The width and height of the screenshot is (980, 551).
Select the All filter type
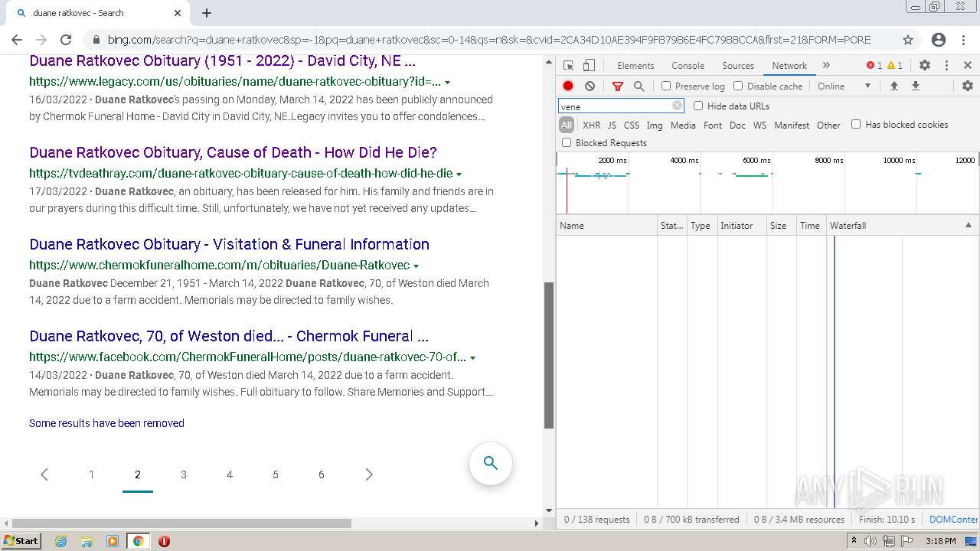[567, 125]
